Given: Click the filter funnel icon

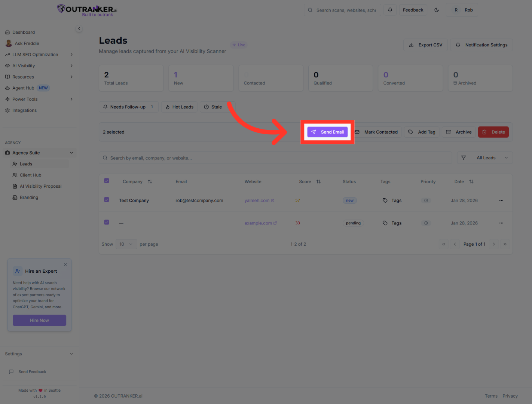Looking at the screenshot, I should (464, 158).
